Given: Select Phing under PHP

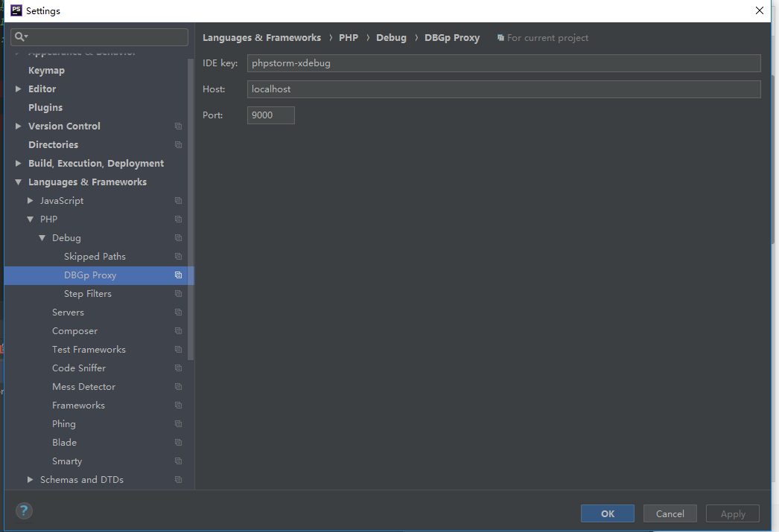Looking at the screenshot, I should tap(63, 424).
